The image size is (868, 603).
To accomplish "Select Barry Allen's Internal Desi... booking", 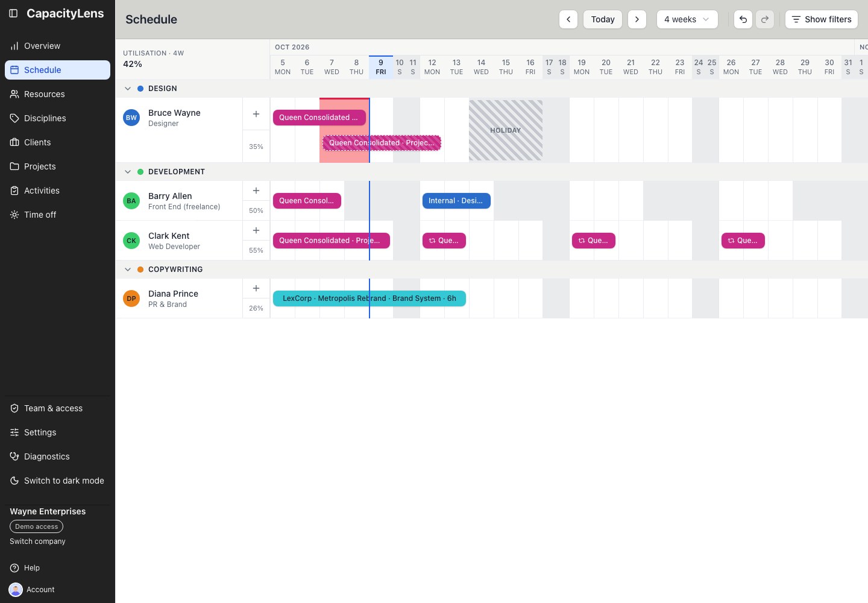I will click(456, 201).
